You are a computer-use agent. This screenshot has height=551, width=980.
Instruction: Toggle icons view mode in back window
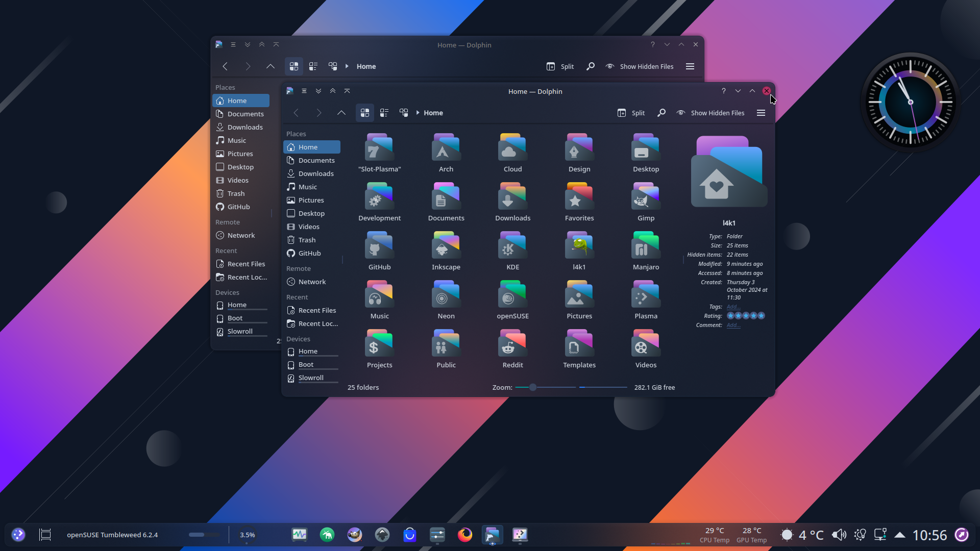click(x=293, y=66)
